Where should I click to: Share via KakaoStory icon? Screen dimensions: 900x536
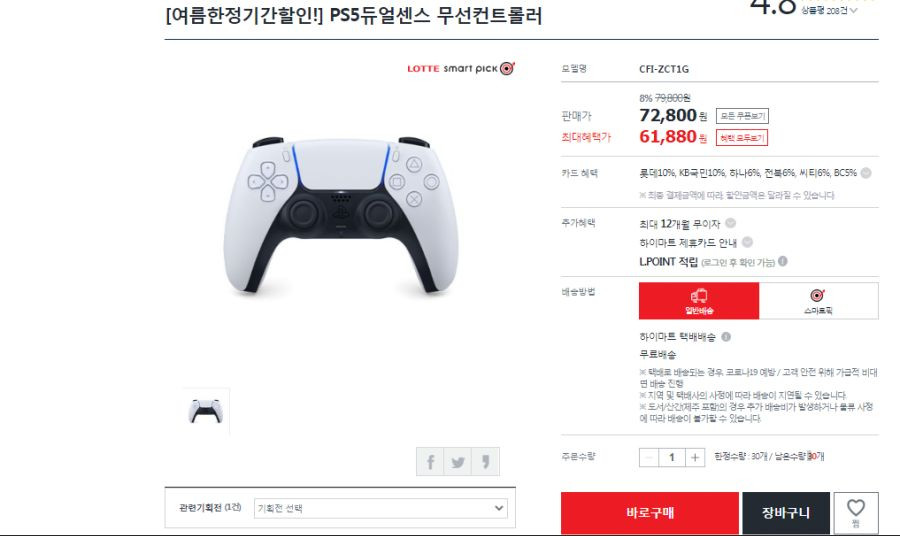(x=486, y=461)
